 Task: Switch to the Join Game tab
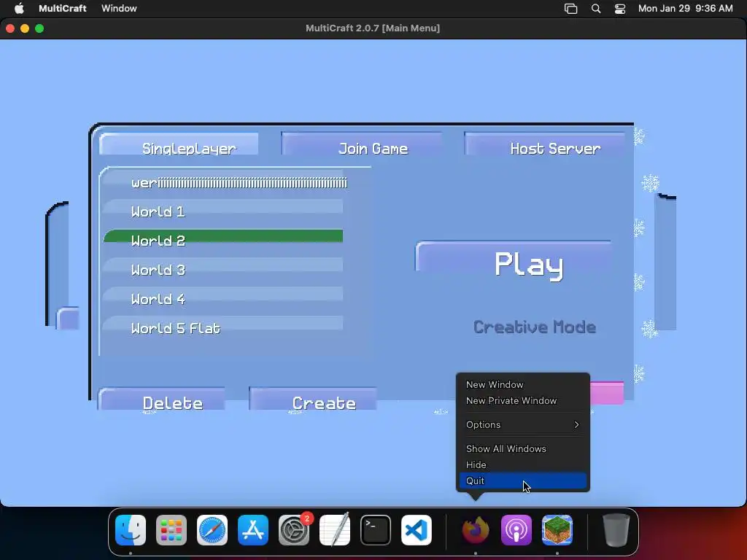click(x=362, y=145)
